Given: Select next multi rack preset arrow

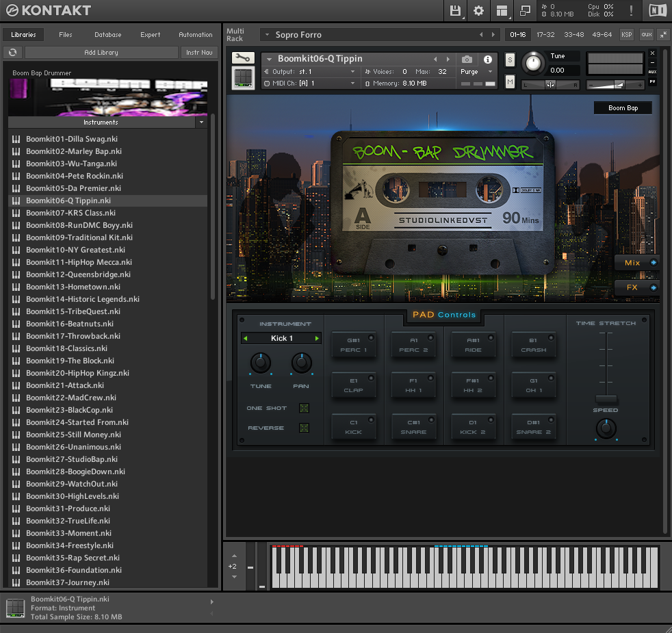Looking at the screenshot, I should pos(493,35).
